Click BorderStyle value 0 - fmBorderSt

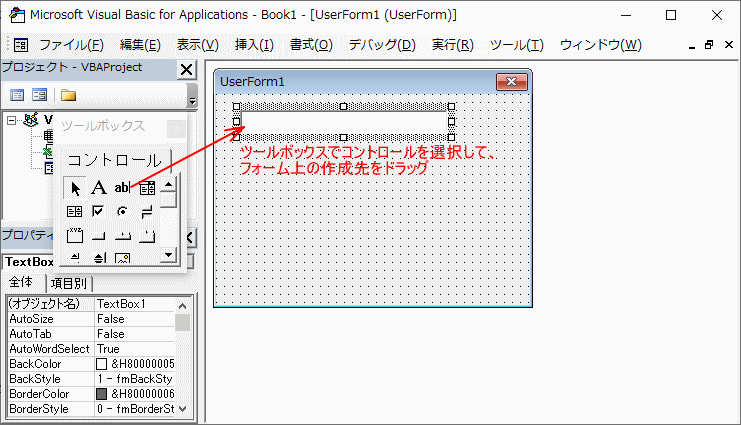[135, 409]
